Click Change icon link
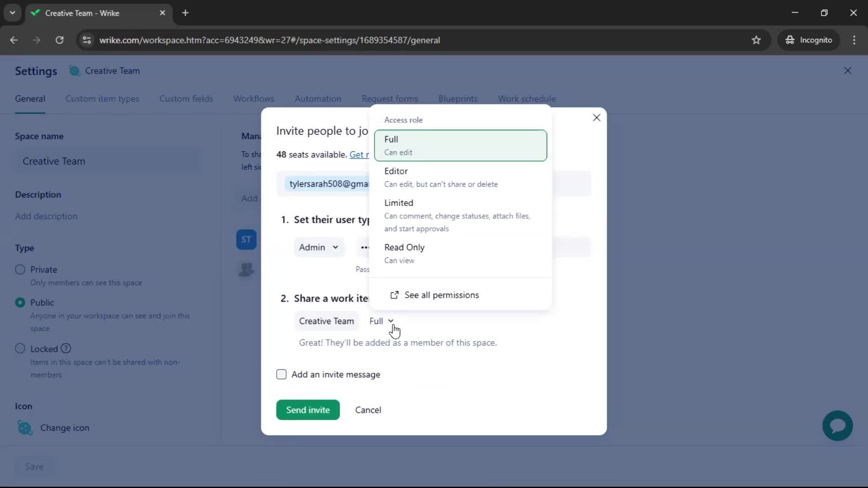Screen dimensions: 868x488 pyautogui.click(x=65, y=428)
